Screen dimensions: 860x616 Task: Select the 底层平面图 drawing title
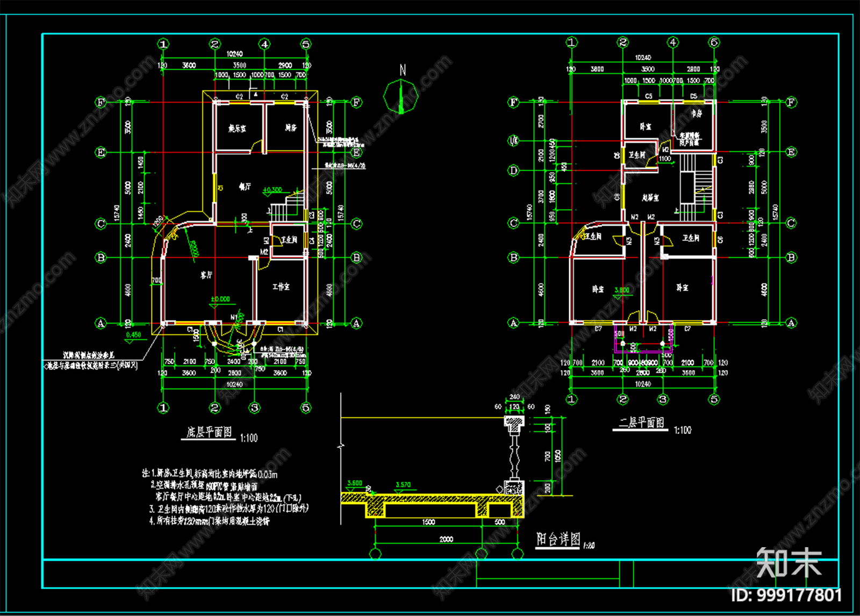click(209, 432)
